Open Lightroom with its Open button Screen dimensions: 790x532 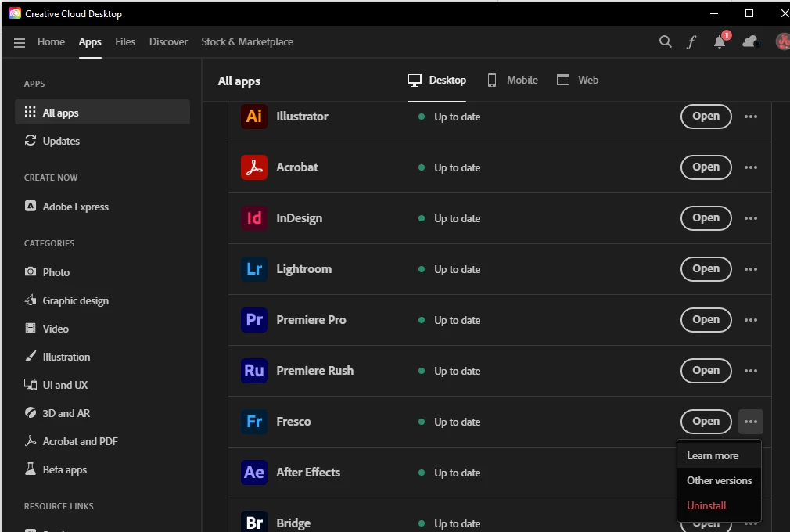pyautogui.click(x=706, y=269)
